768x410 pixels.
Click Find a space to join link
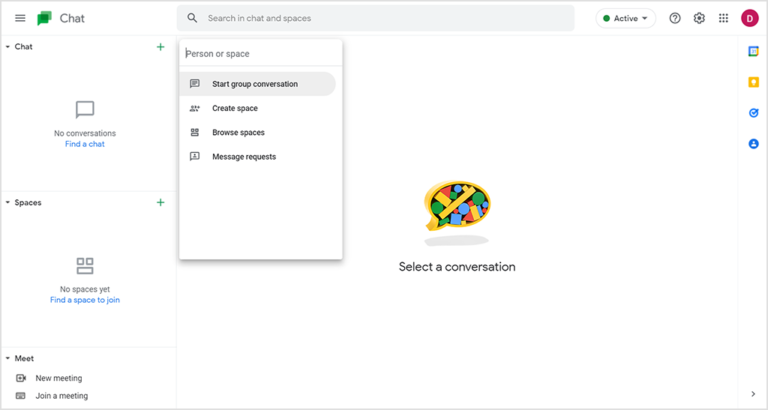(x=85, y=300)
